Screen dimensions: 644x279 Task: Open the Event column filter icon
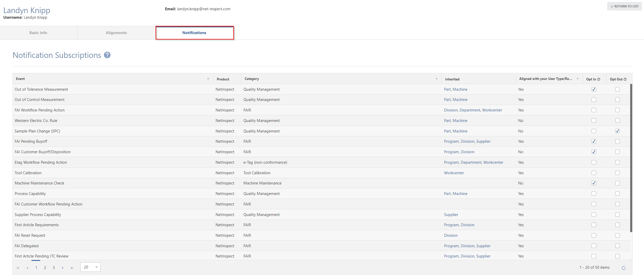[208, 79]
